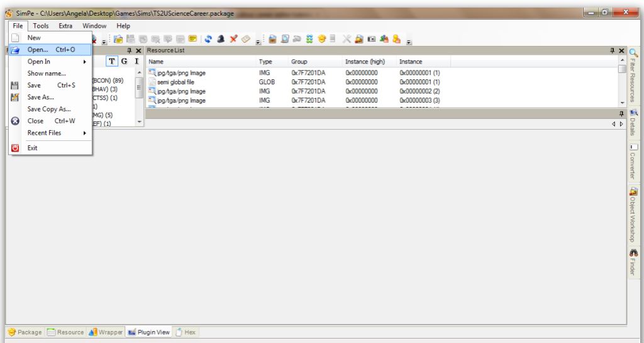Choose Open... from the File menu
The width and height of the screenshot is (644, 343).
tap(50, 50)
